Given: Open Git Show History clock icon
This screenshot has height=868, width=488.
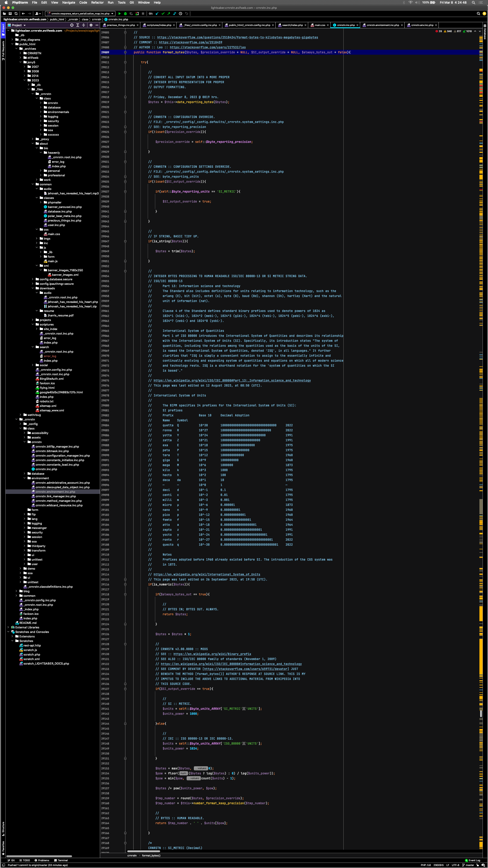Looking at the screenshot, I should click(x=181, y=14).
